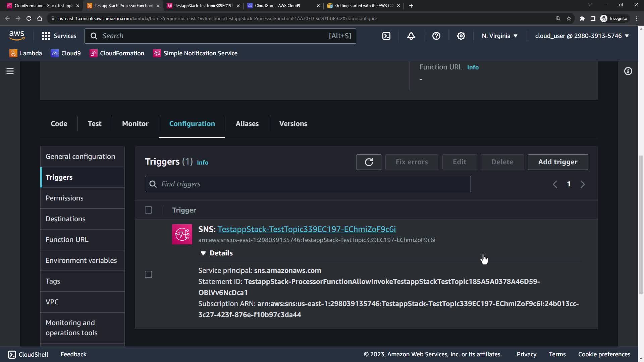Click the SNS trigger service icon
This screenshot has width=644, height=362.
(x=182, y=234)
